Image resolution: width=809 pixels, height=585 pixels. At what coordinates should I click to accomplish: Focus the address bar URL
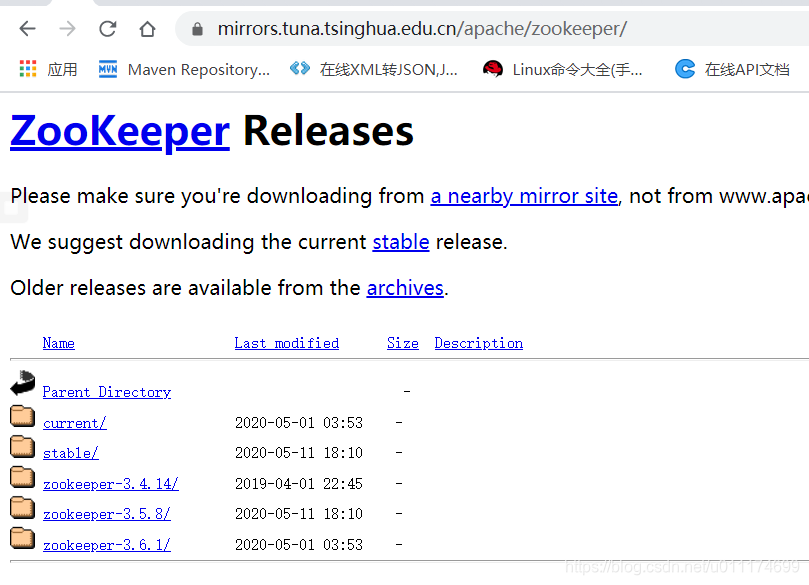[422, 28]
